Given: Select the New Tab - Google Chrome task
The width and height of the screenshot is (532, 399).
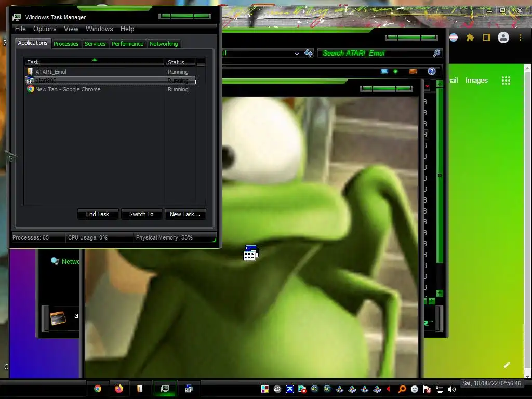Looking at the screenshot, I should pos(110,89).
